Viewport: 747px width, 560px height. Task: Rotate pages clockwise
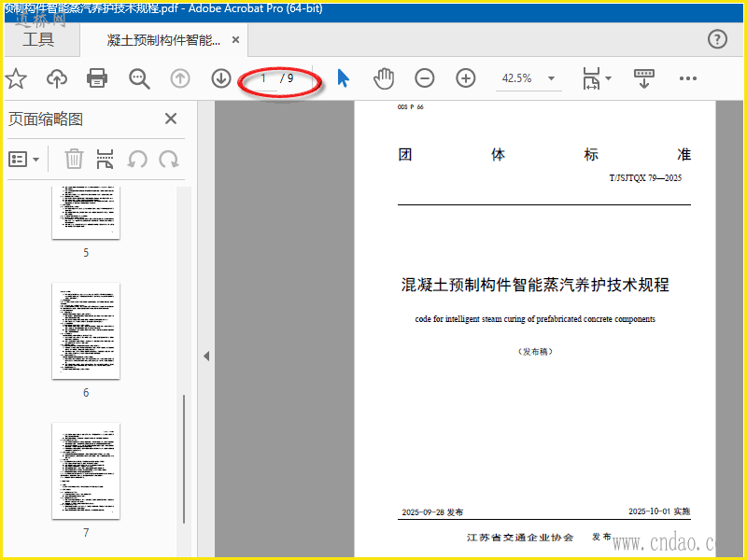[x=169, y=159]
